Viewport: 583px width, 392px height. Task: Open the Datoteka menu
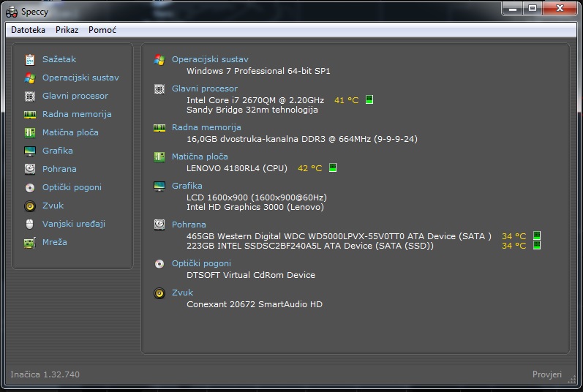coord(28,30)
